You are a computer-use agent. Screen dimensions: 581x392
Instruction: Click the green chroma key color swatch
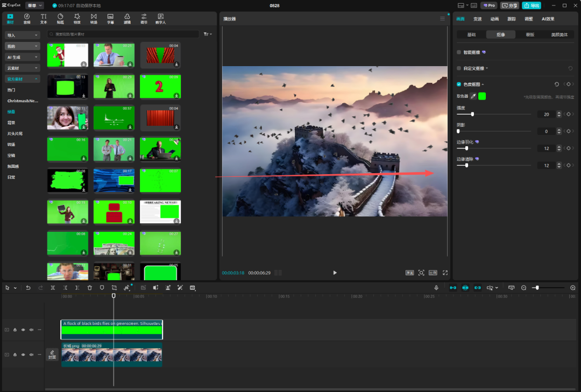(482, 96)
